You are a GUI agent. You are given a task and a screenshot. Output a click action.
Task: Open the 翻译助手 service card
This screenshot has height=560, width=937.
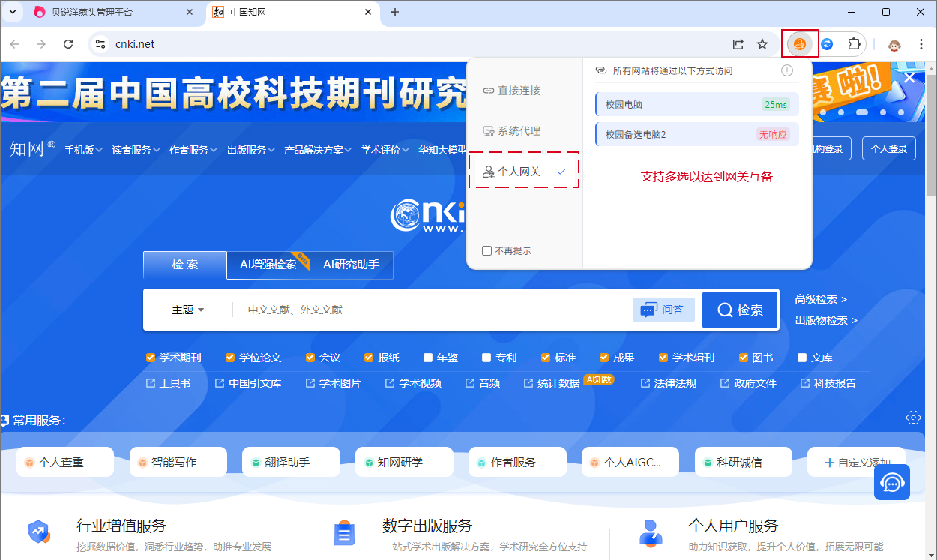[x=292, y=462]
